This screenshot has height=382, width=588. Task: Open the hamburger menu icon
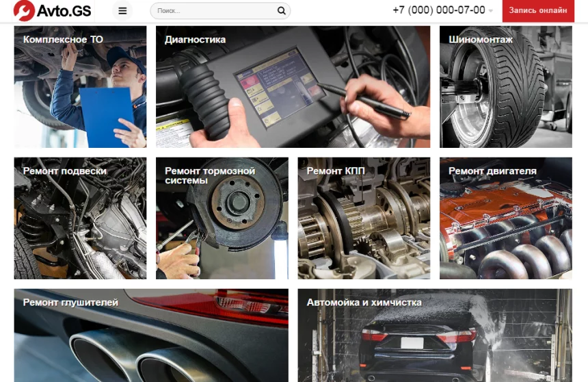click(122, 11)
